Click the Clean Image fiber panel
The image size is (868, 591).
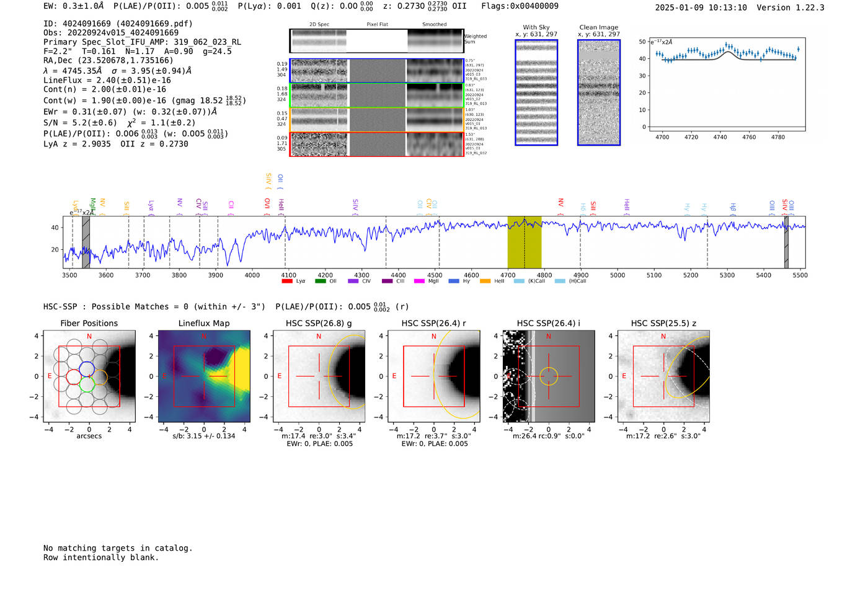click(x=599, y=92)
